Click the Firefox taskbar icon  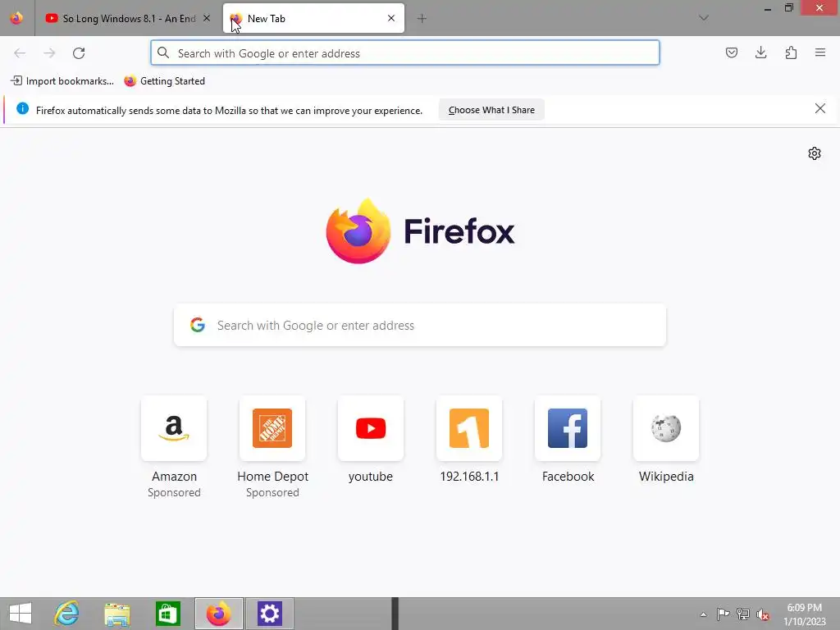218,614
